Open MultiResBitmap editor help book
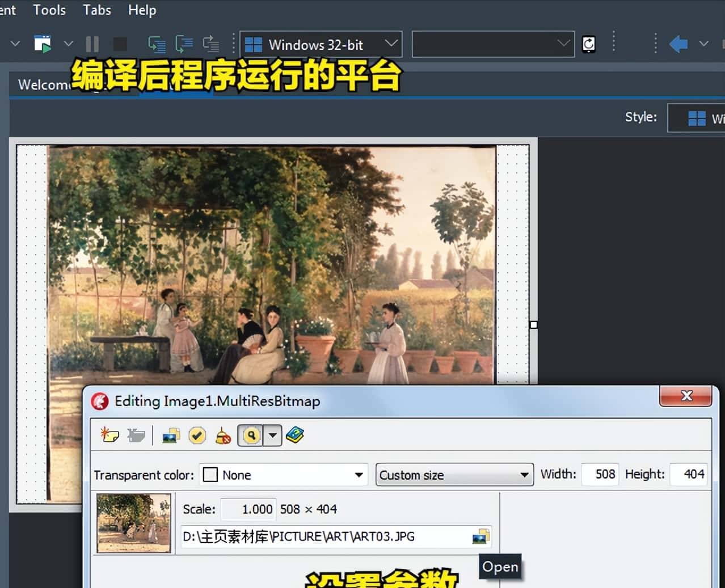 click(295, 435)
